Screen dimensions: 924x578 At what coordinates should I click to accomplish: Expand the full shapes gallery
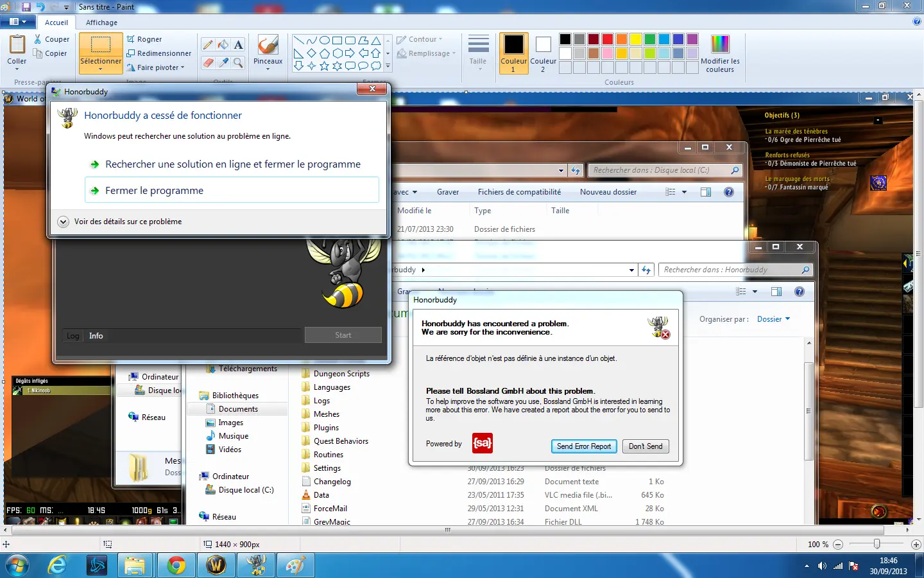coord(388,66)
